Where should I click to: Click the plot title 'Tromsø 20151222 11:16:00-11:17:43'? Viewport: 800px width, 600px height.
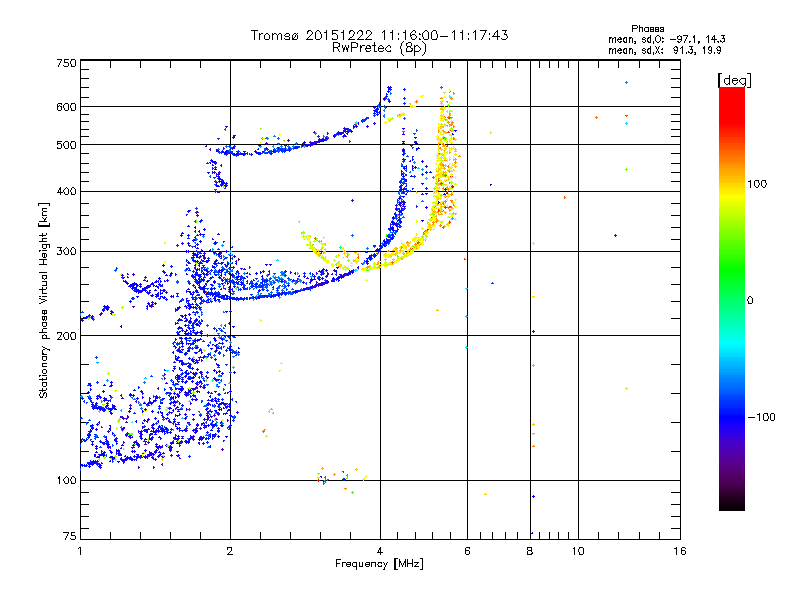pos(379,35)
